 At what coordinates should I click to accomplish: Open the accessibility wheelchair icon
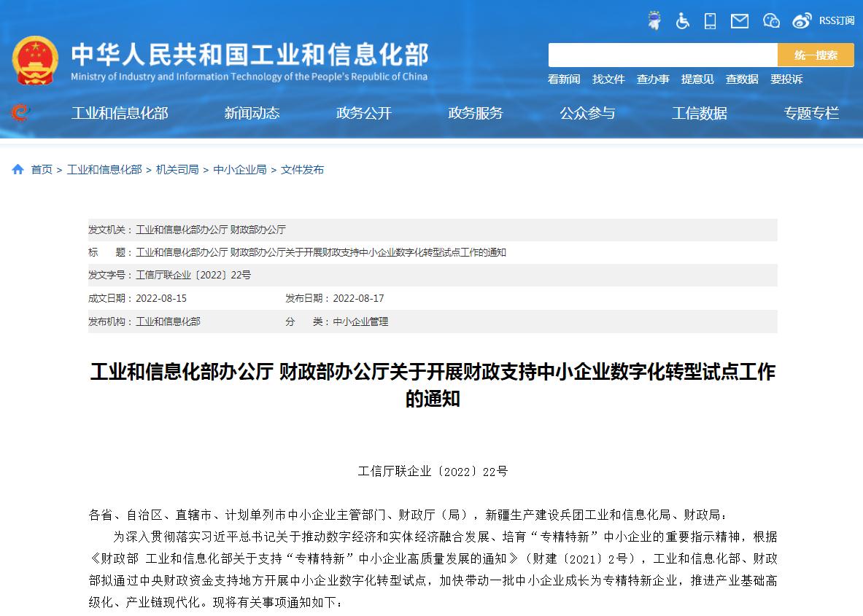683,20
